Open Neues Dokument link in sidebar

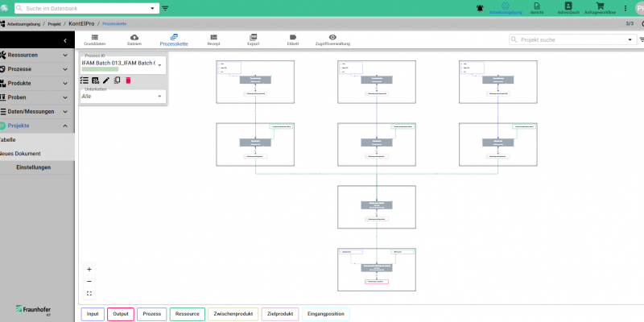(x=20, y=153)
